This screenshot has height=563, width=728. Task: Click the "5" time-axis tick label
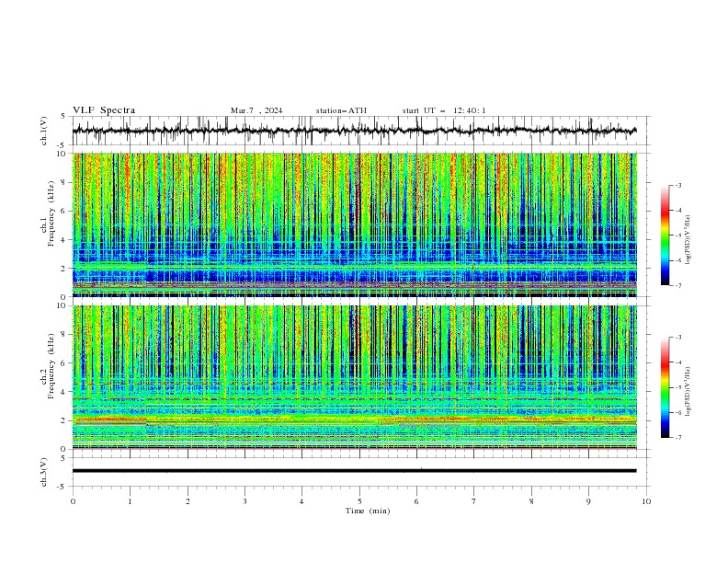tap(359, 501)
